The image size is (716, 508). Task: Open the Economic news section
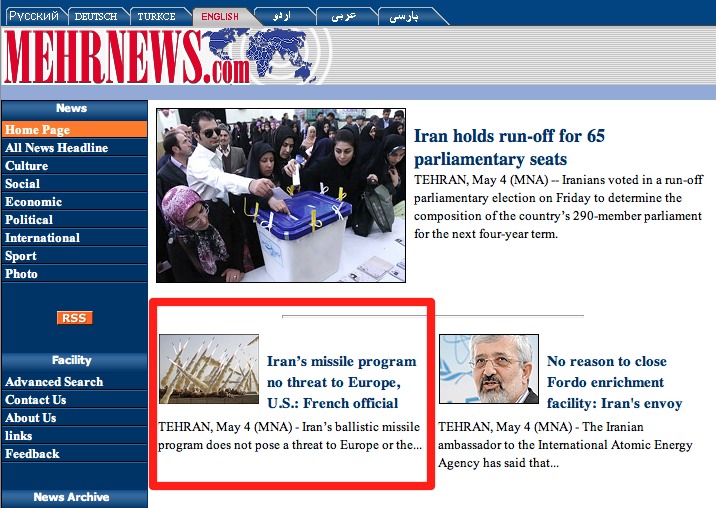[x=74, y=201]
